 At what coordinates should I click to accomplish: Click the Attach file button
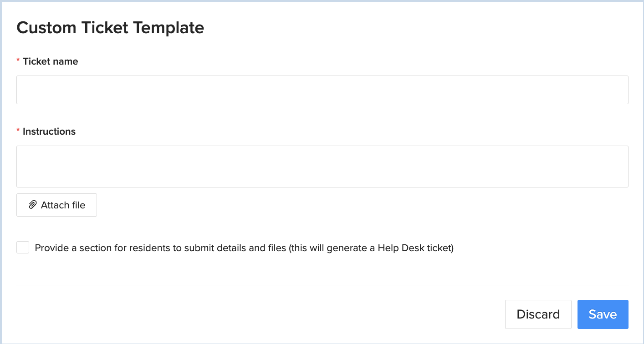click(56, 205)
